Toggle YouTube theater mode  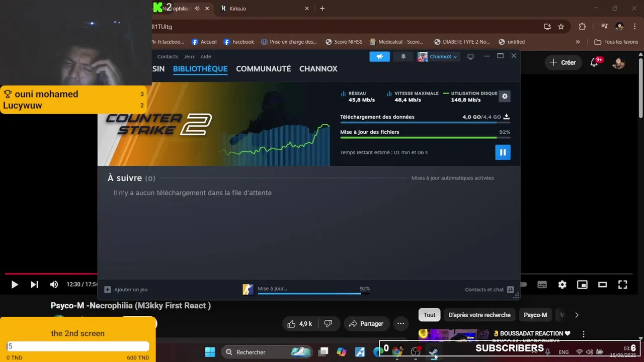click(x=602, y=285)
